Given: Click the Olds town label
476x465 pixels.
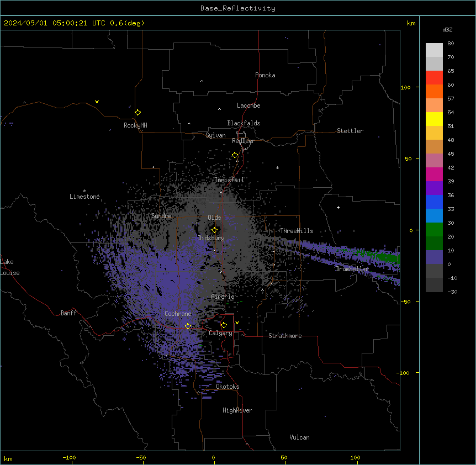Looking at the screenshot, I should point(214,218).
